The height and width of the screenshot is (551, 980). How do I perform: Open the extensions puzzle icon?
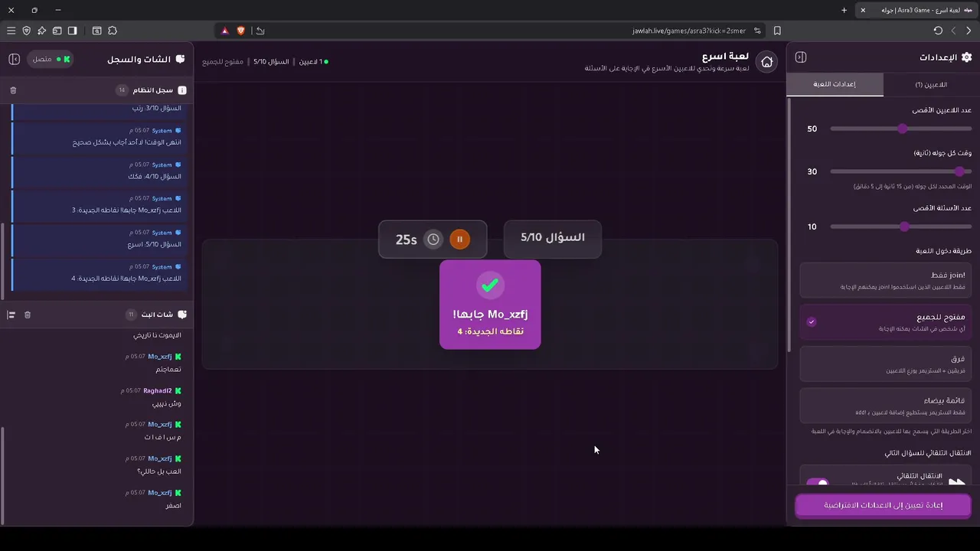tap(113, 31)
